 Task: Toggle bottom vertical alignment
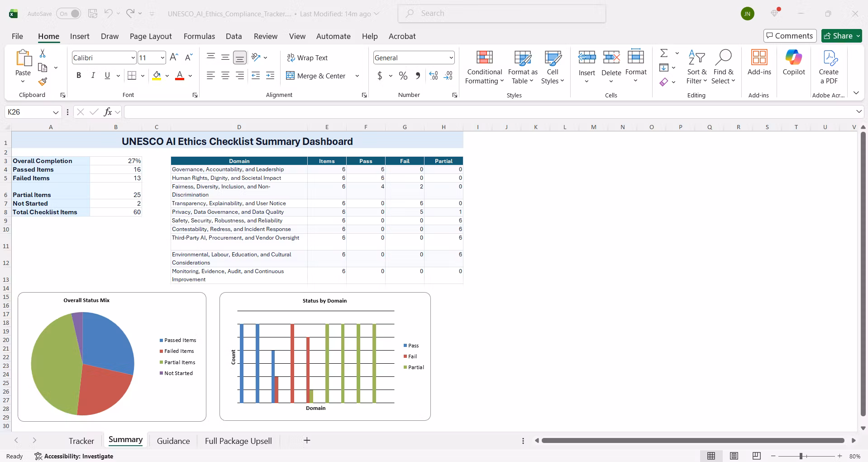(240, 58)
